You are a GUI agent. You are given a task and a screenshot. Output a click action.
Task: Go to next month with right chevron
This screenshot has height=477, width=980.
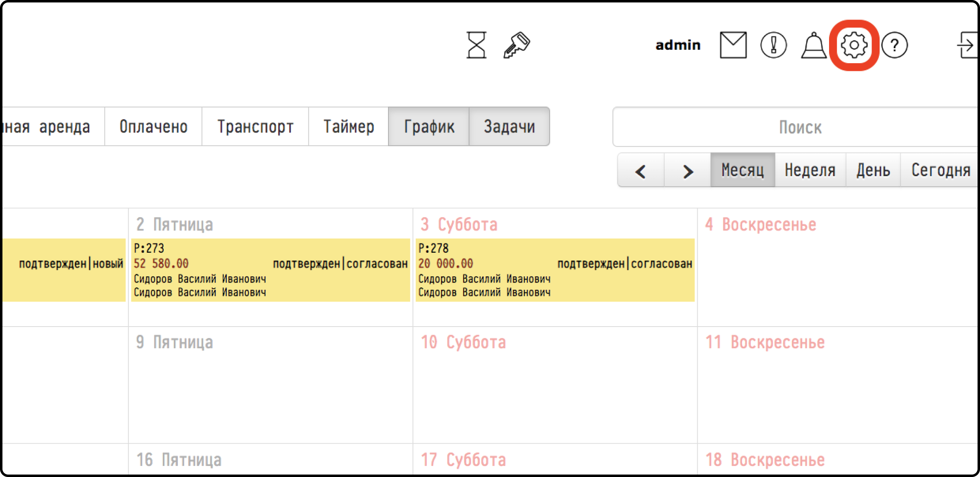687,171
